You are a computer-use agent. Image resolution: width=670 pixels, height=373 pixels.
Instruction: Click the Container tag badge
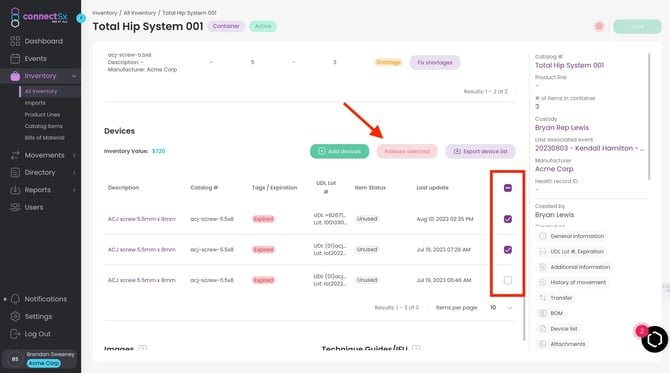[226, 26]
